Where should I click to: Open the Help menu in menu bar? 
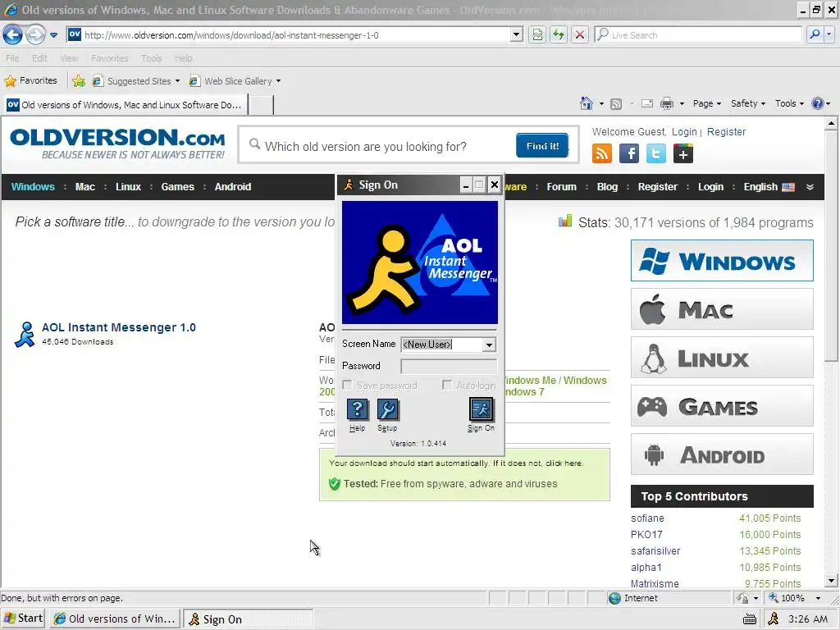pyautogui.click(x=183, y=58)
